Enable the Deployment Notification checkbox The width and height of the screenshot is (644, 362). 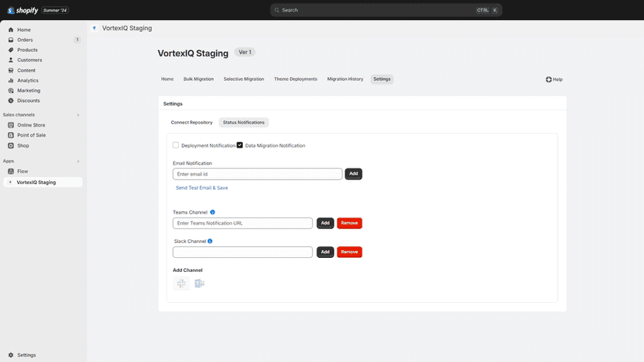[x=176, y=145]
